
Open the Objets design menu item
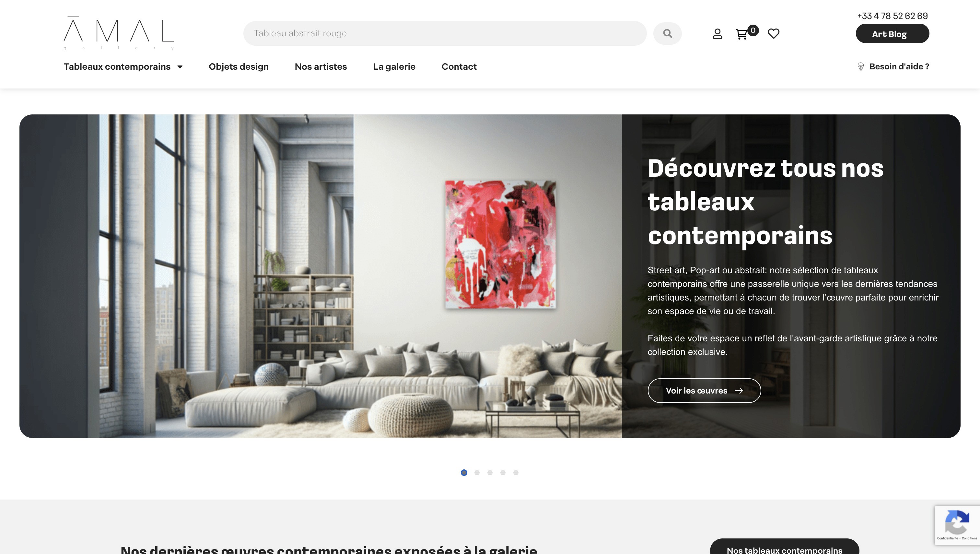pyautogui.click(x=239, y=66)
